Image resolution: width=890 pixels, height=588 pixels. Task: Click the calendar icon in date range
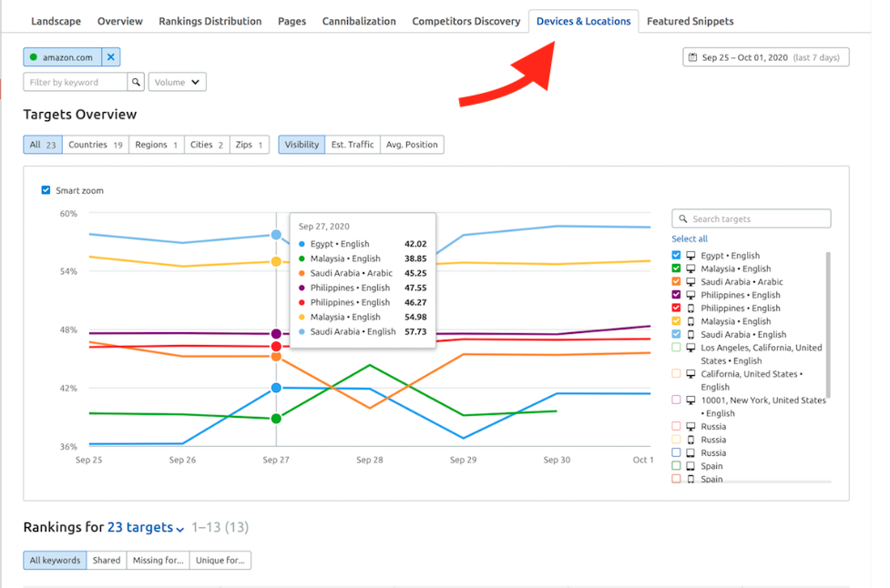pos(693,57)
